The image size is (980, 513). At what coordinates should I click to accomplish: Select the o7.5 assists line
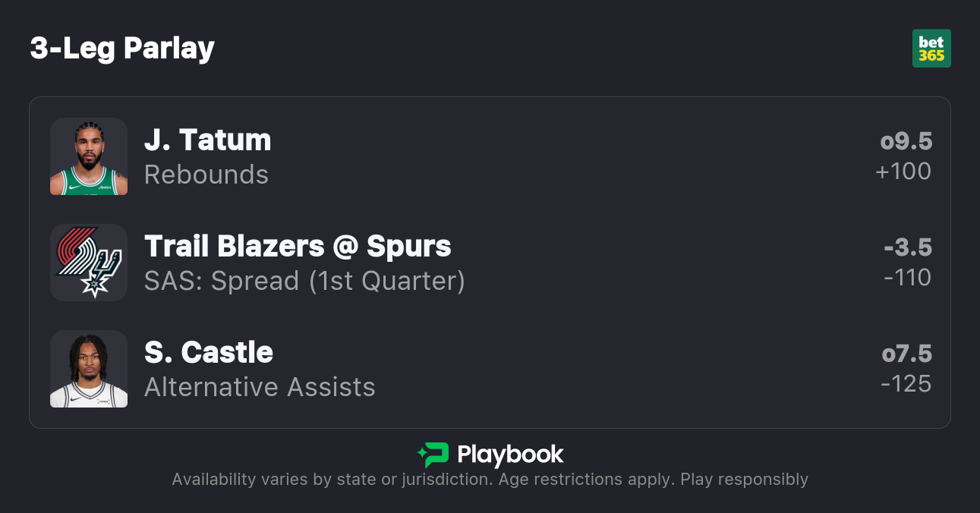pos(906,354)
